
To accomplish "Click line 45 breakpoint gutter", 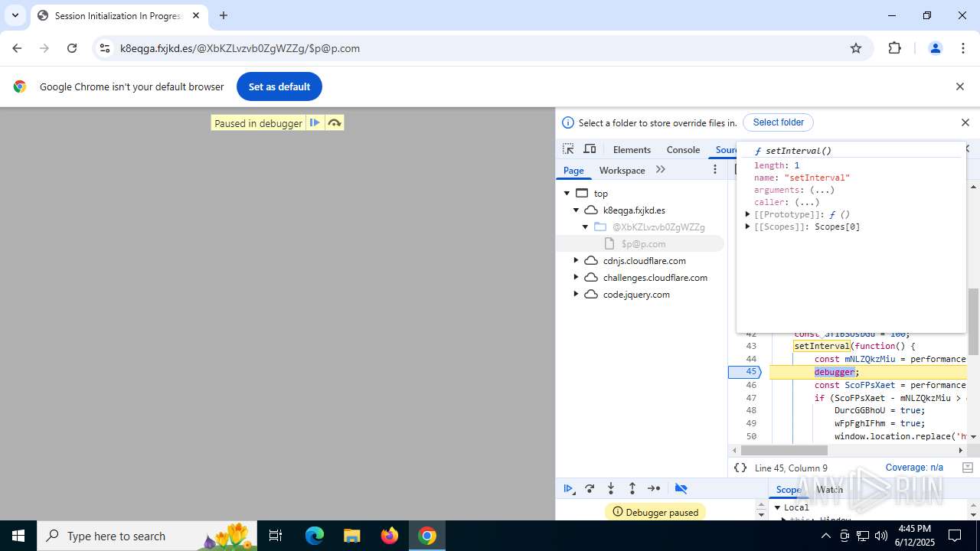I will click(x=744, y=372).
